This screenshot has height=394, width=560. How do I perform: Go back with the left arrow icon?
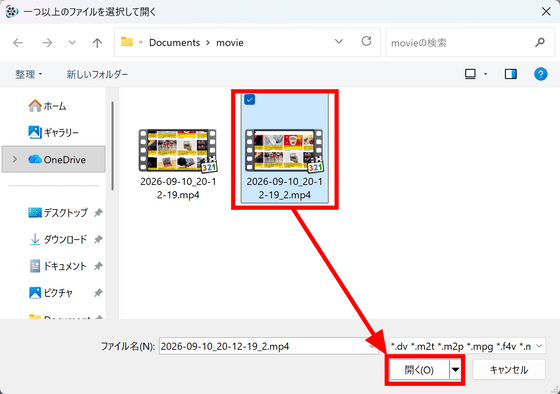click(x=18, y=43)
